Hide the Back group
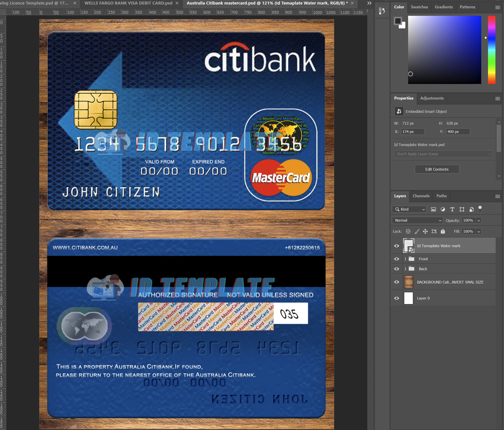 pos(396,269)
